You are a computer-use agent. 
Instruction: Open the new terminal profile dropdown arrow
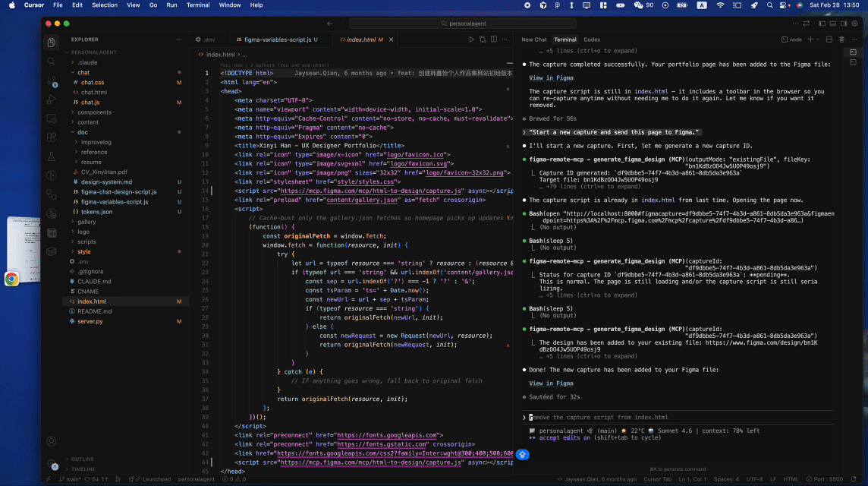pyautogui.click(x=817, y=39)
